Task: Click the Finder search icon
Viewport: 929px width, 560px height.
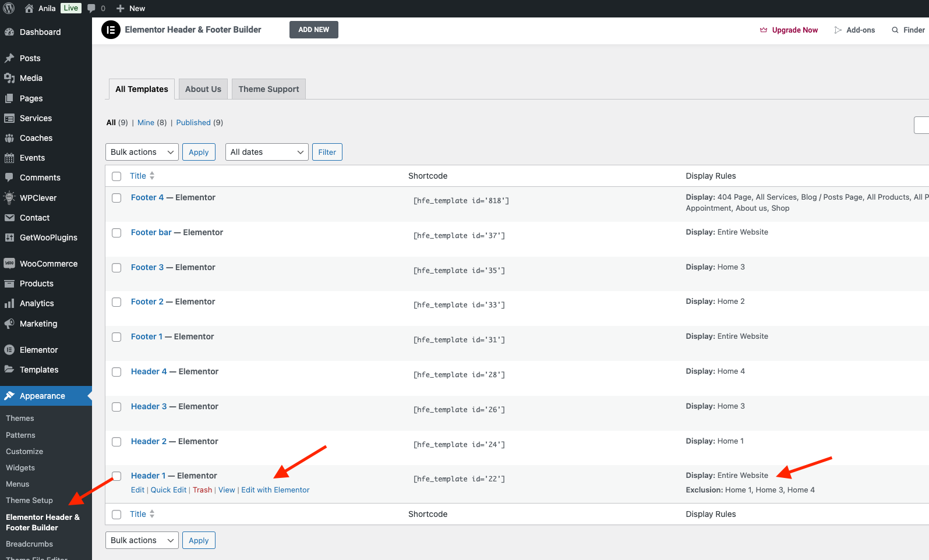Action: tap(895, 30)
